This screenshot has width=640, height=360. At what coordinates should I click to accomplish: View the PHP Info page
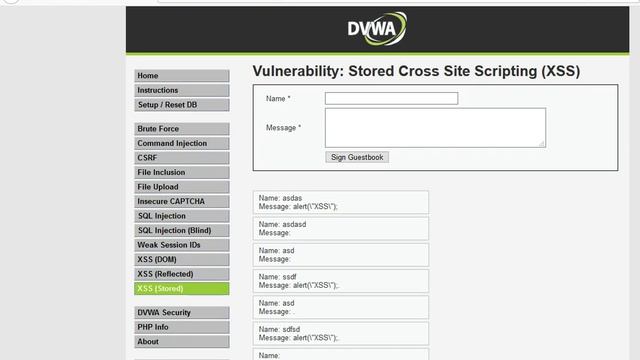click(x=182, y=327)
